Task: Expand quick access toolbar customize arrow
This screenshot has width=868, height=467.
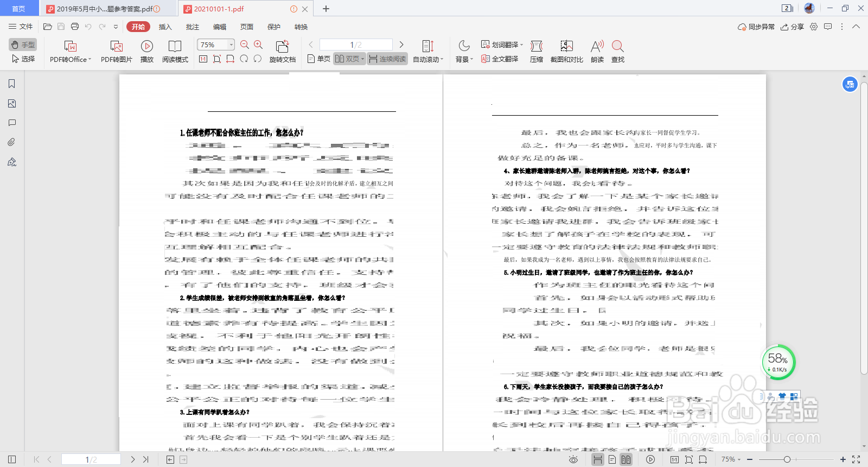Action: (116, 27)
